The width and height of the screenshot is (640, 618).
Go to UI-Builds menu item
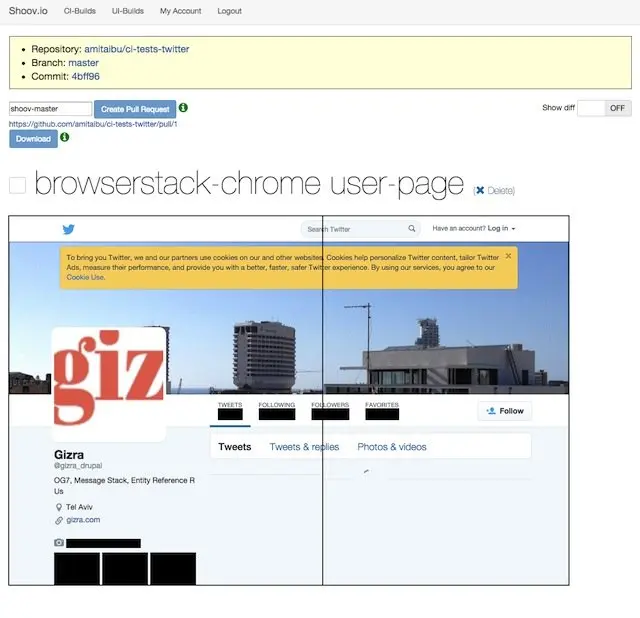tap(128, 11)
